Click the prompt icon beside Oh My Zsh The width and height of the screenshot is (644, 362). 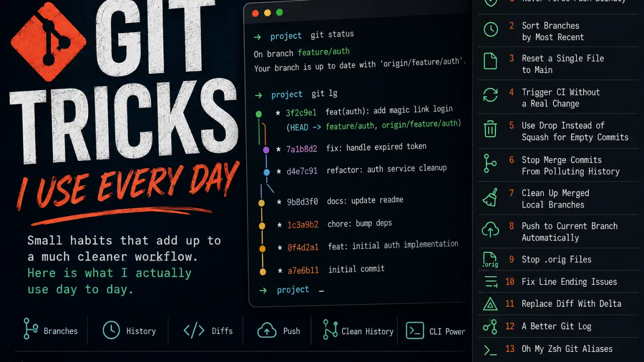(x=490, y=349)
